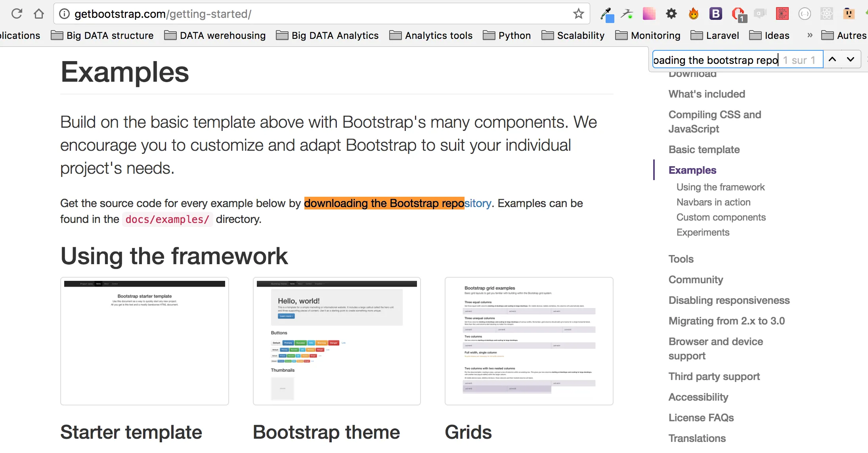Screen dimensions: 868x453
Task: Follow the downloading the Bootstrap repository link
Action: pos(398,203)
